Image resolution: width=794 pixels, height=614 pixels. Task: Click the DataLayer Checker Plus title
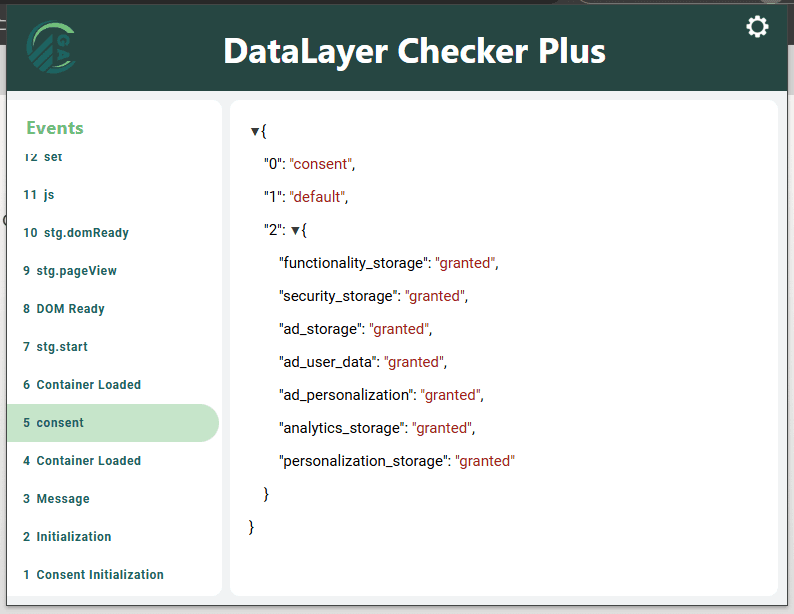coord(414,51)
